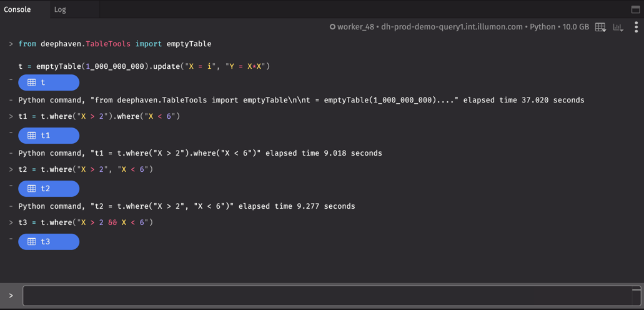The height and width of the screenshot is (310, 644).
Task: Click the prompt arrow beside command input
Action: coord(11,296)
